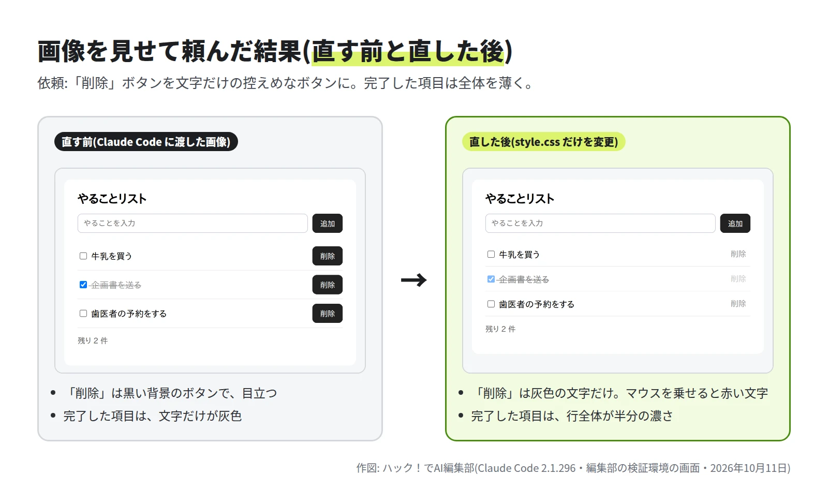Uncheck 企画書を送る in the before panel

pos(83,285)
